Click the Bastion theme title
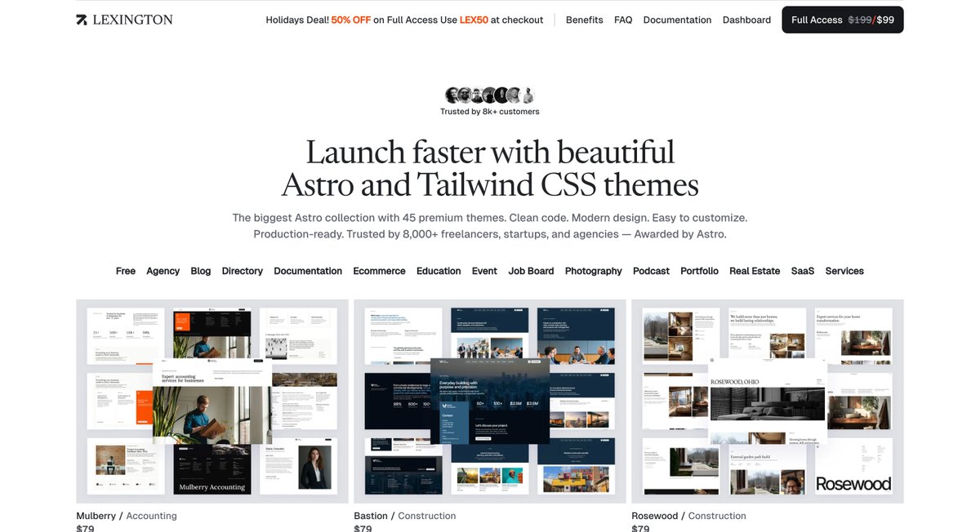This screenshot has height=532, width=980. tap(371, 516)
